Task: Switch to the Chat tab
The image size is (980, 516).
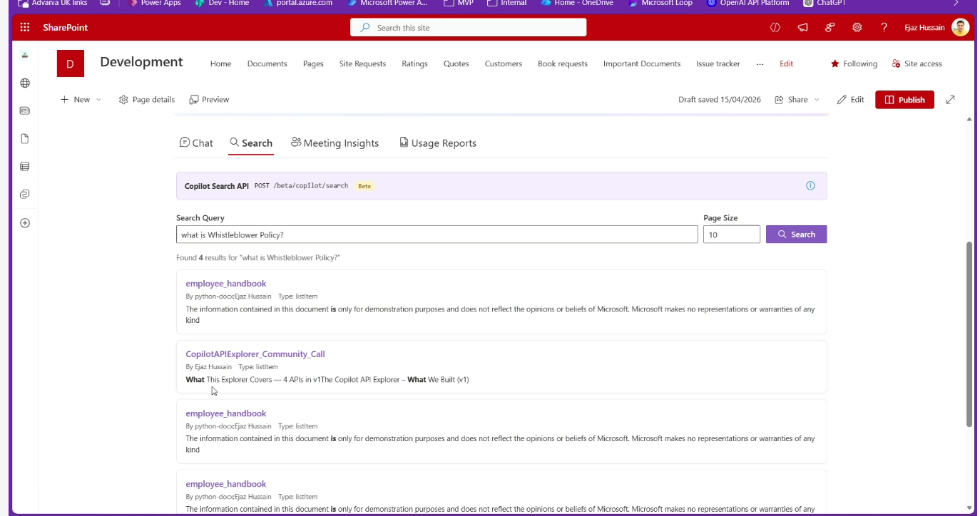Action: tap(196, 143)
